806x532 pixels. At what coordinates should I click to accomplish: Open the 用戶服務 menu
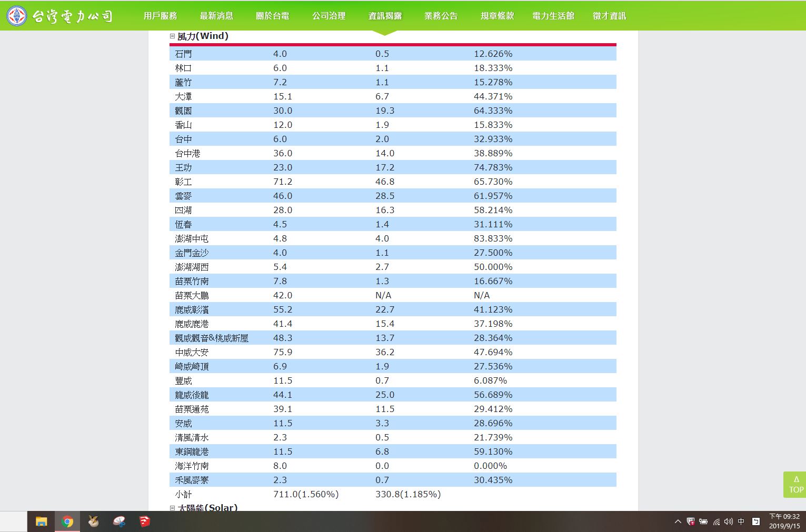[x=161, y=16]
